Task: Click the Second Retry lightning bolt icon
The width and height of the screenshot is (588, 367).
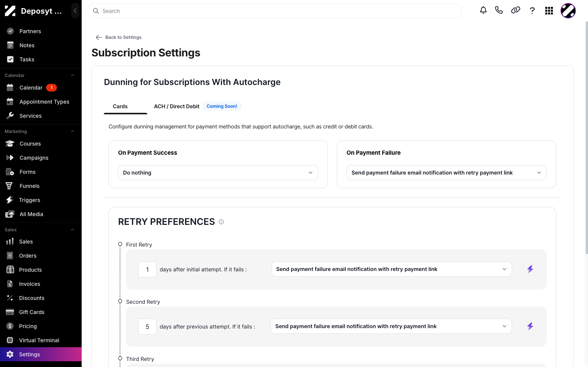Action: pyautogui.click(x=530, y=326)
